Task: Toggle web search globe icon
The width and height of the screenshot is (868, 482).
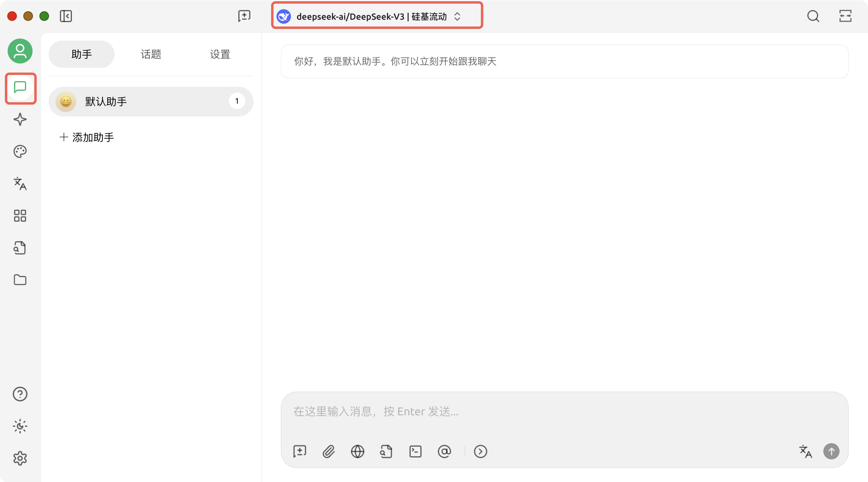Action: [358, 451]
